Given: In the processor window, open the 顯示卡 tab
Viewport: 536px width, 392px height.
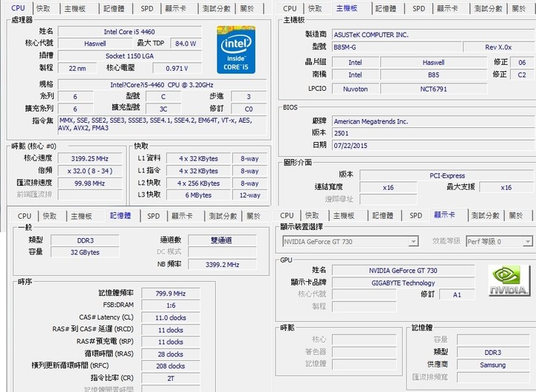Looking at the screenshot, I should 176,8.
